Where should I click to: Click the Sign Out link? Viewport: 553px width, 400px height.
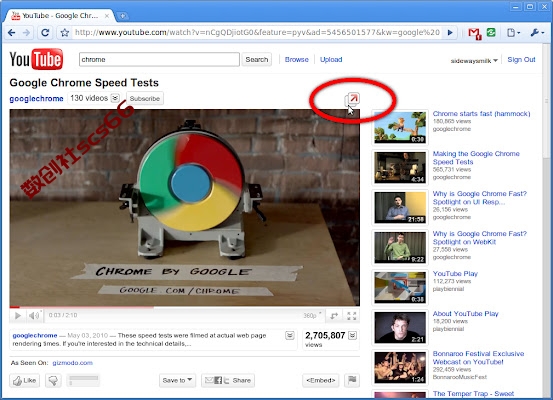click(521, 60)
